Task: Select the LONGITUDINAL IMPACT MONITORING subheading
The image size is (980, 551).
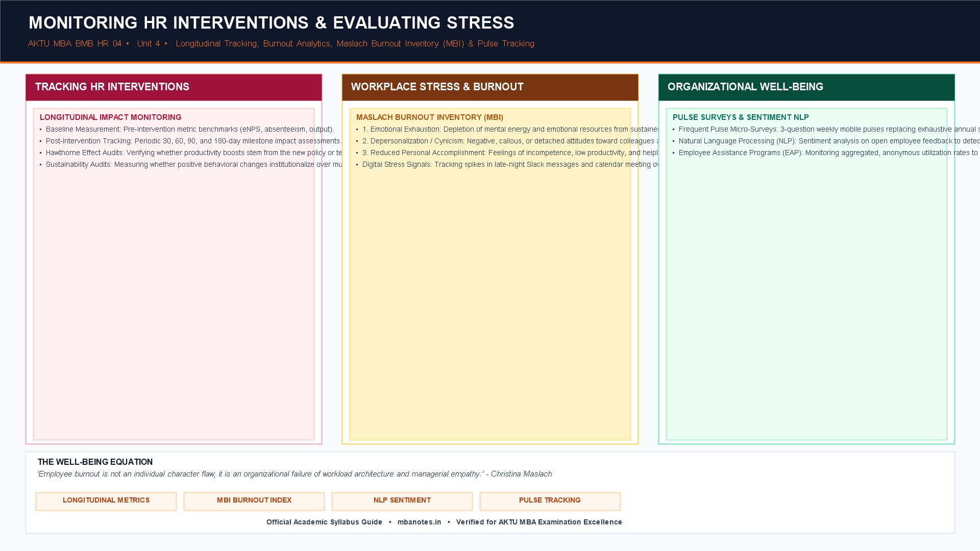Action: click(111, 117)
